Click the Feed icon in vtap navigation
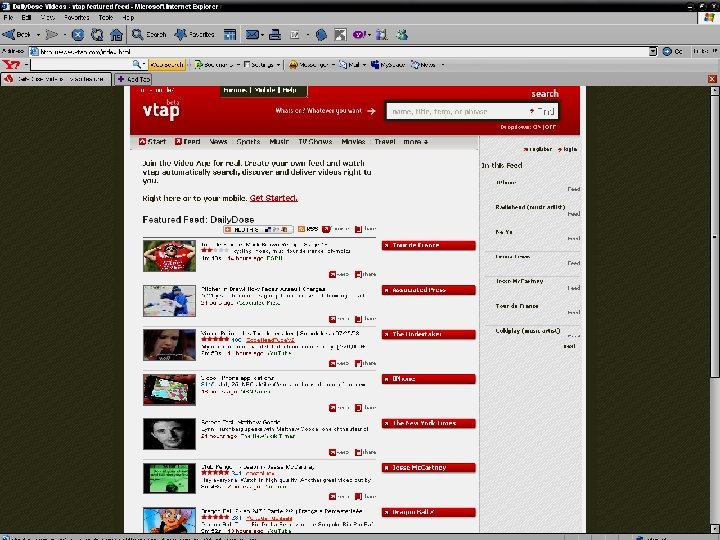The height and width of the screenshot is (540, 720). [x=178, y=141]
